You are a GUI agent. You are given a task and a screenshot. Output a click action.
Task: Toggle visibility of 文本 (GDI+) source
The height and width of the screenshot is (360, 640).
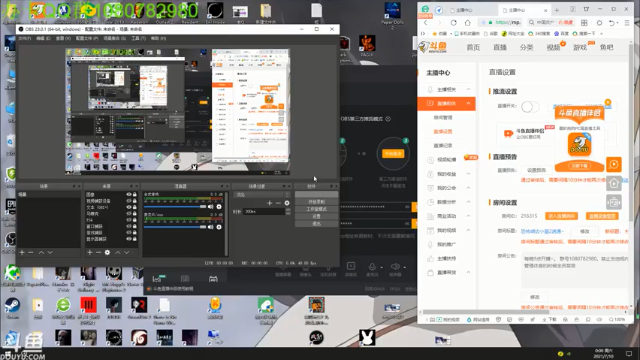(x=129, y=207)
